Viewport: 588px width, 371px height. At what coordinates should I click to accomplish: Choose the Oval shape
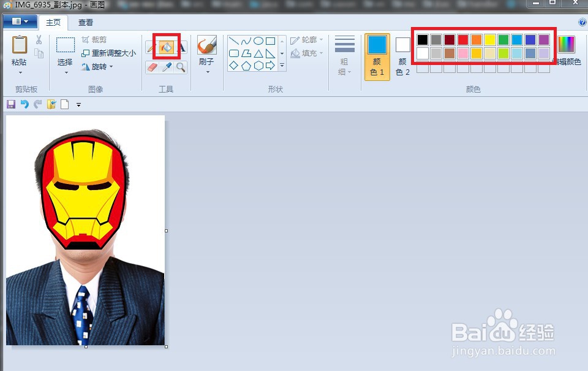click(258, 41)
